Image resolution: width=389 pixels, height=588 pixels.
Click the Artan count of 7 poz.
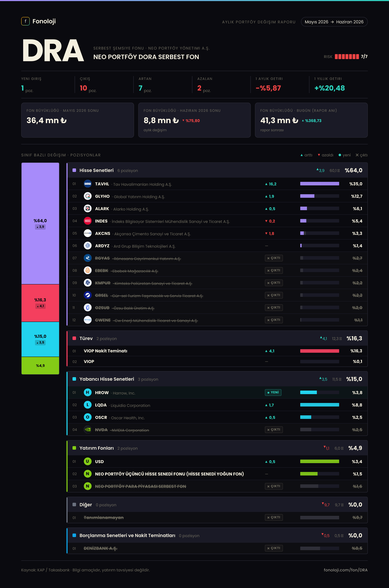[145, 89]
